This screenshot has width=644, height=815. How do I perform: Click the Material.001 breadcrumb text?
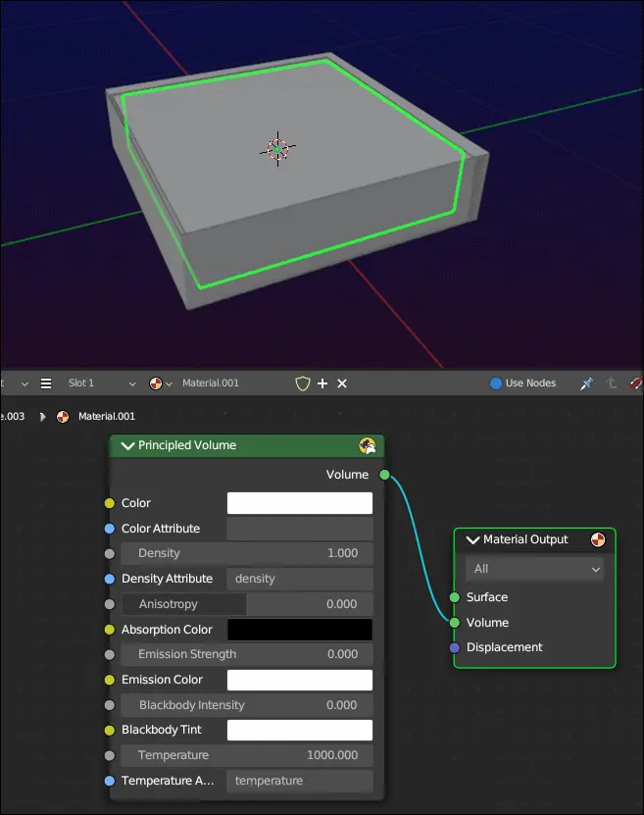[107, 417]
